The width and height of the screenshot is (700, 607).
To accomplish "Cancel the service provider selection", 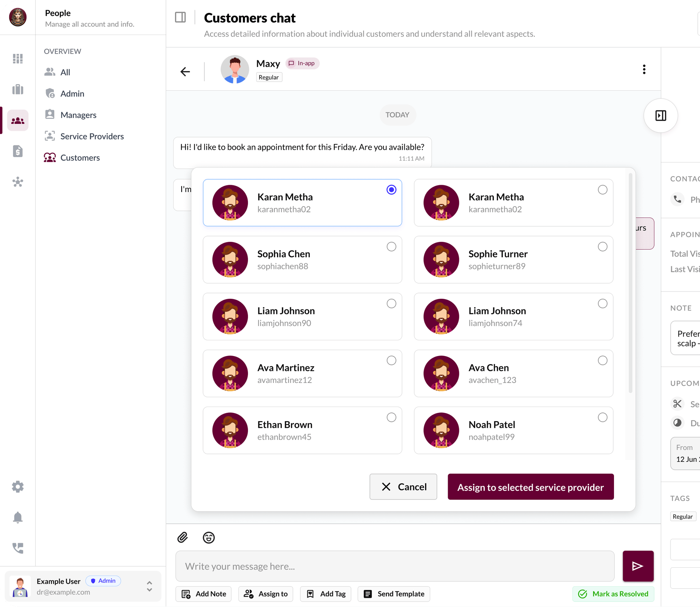I will [403, 487].
